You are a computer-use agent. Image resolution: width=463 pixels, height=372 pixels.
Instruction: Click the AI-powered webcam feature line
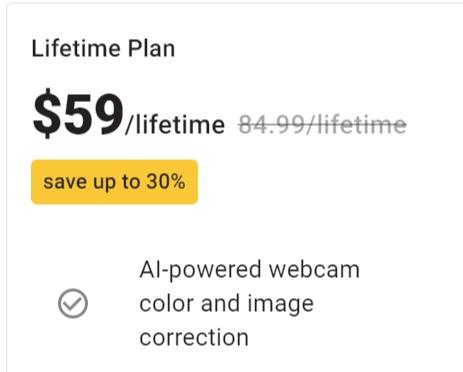click(x=250, y=270)
